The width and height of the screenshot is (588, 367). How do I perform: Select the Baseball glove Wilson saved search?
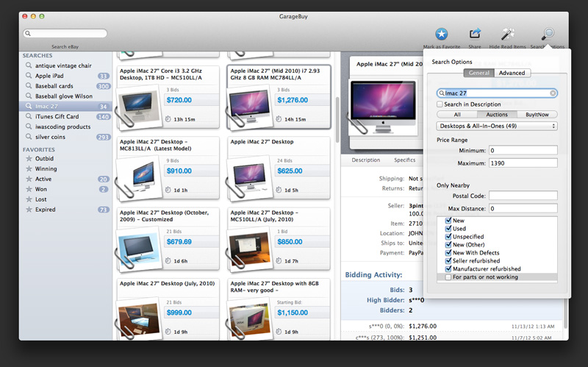click(x=65, y=96)
